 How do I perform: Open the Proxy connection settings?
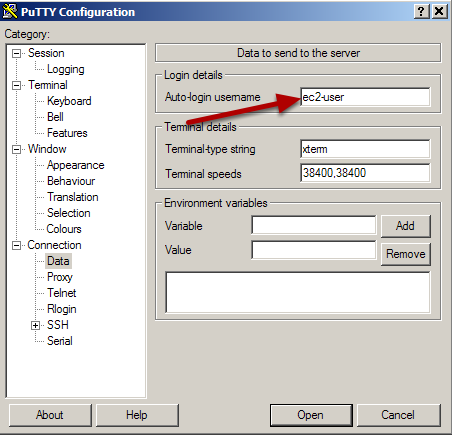click(x=60, y=277)
